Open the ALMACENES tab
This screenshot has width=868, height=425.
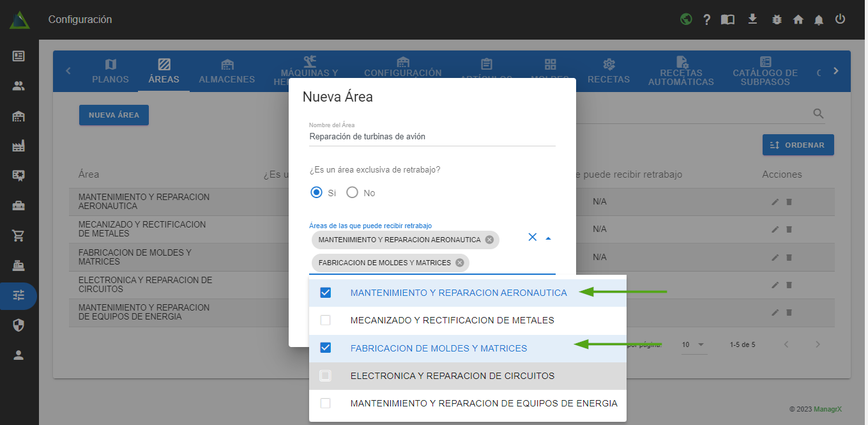coord(227,72)
